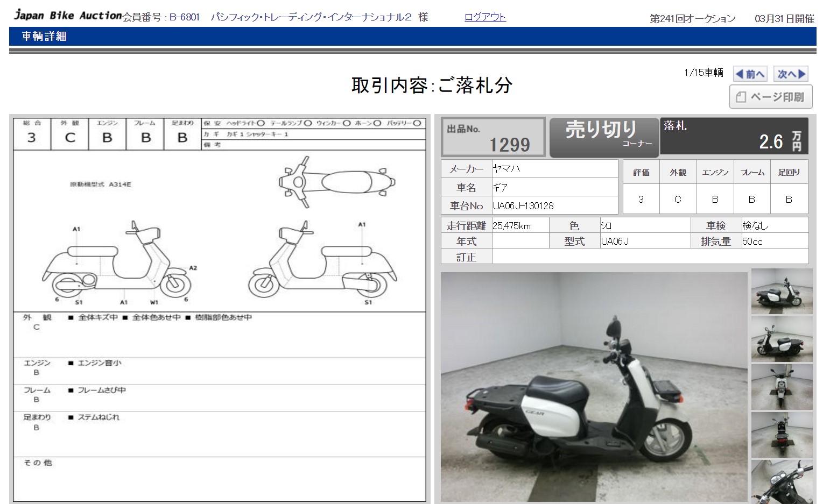
Task: Click the left-side scooter damage diagram
Action: pyautogui.click(x=117, y=264)
